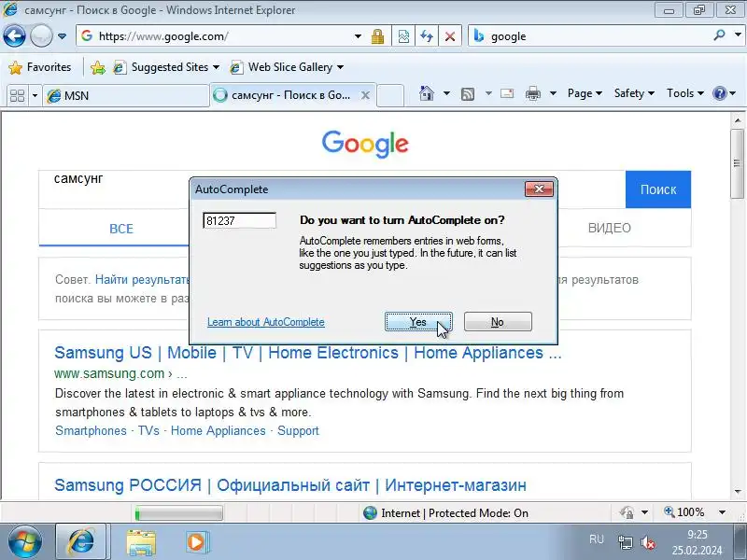747x560 pixels.
Task: Run search with the magnifier icon
Action: (719, 35)
